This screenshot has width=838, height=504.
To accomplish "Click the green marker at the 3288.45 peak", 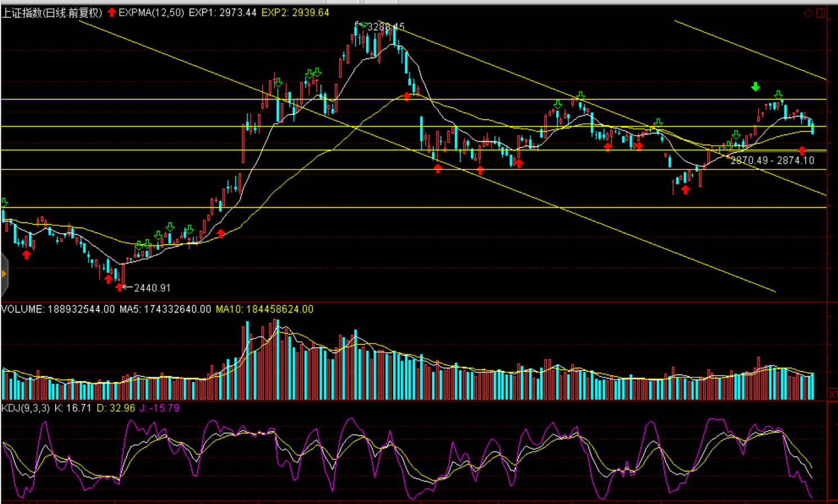I will pyautogui.click(x=363, y=25).
